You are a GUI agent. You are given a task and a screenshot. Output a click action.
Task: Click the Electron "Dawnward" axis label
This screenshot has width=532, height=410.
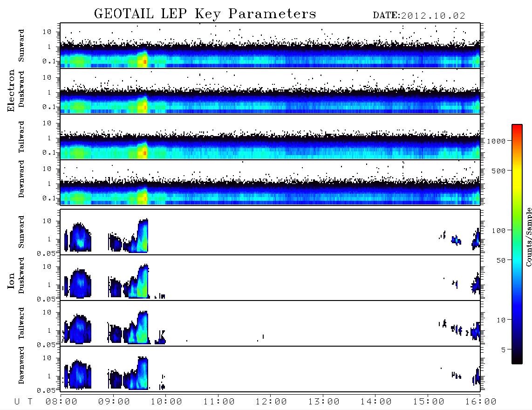point(21,179)
